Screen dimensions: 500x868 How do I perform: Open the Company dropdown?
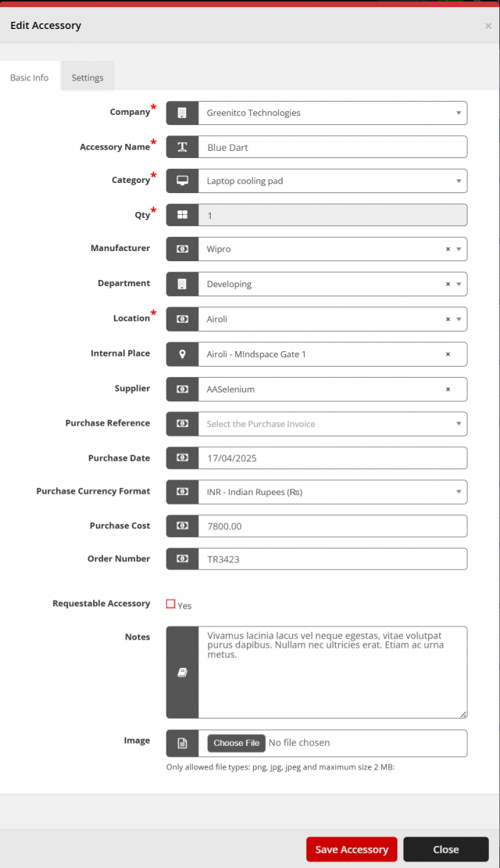(332, 113)
